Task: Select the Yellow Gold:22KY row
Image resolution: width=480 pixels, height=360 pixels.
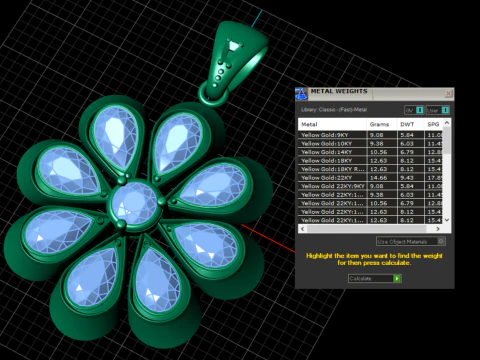Action: click(x=371, y=178)
